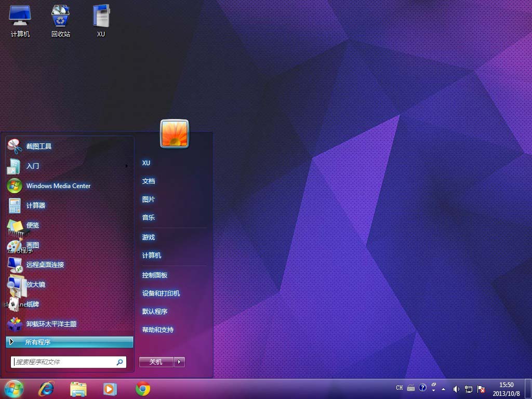This screenshot has width=532, height=399.
Task: Open the Calculator (计算器) program
Action: tap(35, 206)
